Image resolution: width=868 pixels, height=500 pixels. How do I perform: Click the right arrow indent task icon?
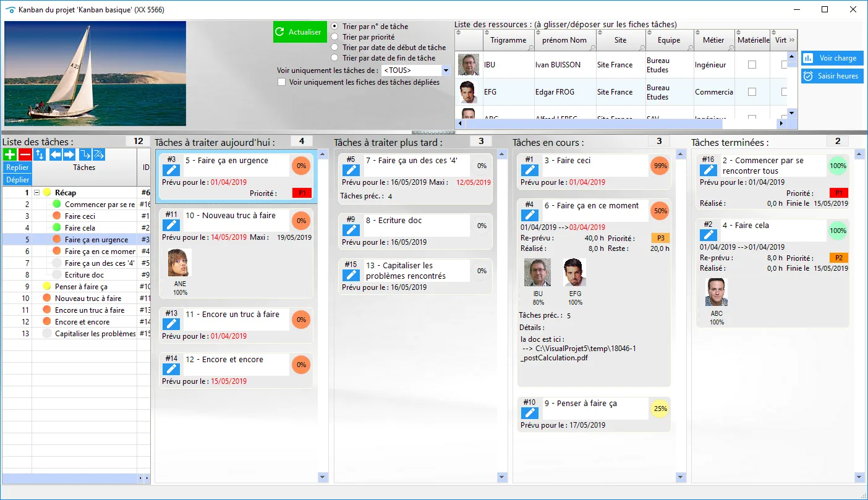(x=69, y=155)
